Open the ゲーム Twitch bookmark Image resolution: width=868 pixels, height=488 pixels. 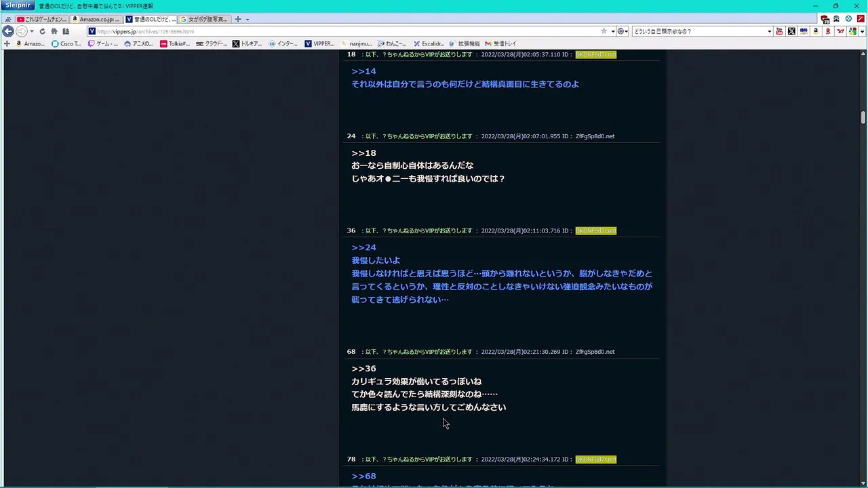103,43
